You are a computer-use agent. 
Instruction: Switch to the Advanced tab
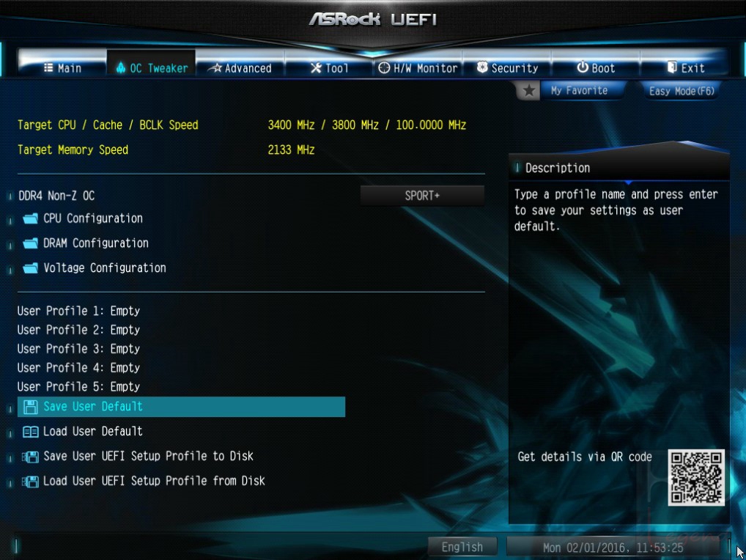(241, 67)
